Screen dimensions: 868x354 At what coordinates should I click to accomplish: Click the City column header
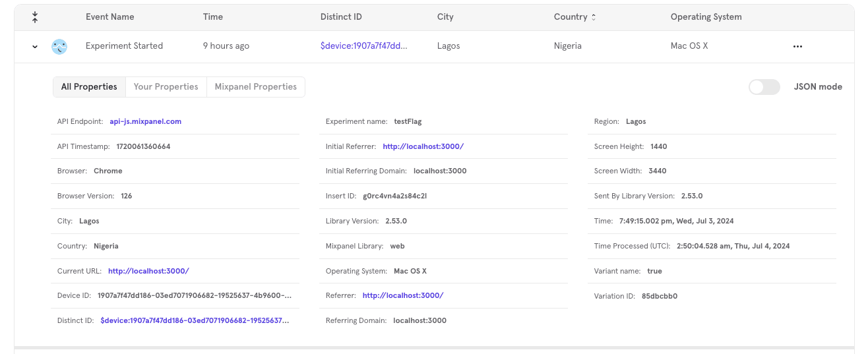click(x=445, y=17)
